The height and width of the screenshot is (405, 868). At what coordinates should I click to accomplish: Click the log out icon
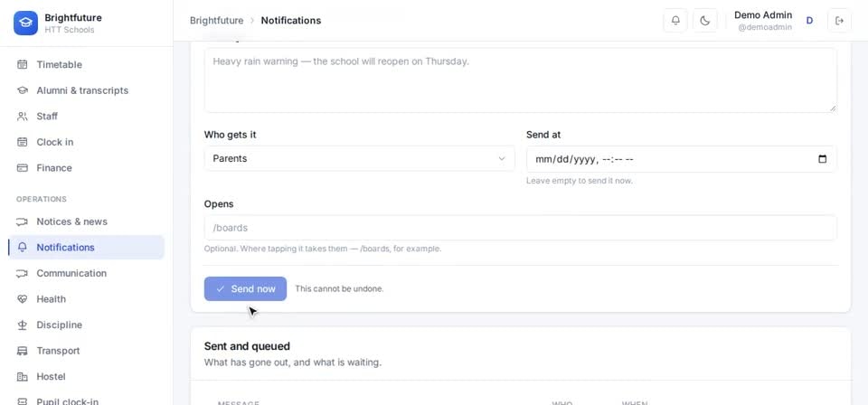pyautogui.click(x=839, y=21)
